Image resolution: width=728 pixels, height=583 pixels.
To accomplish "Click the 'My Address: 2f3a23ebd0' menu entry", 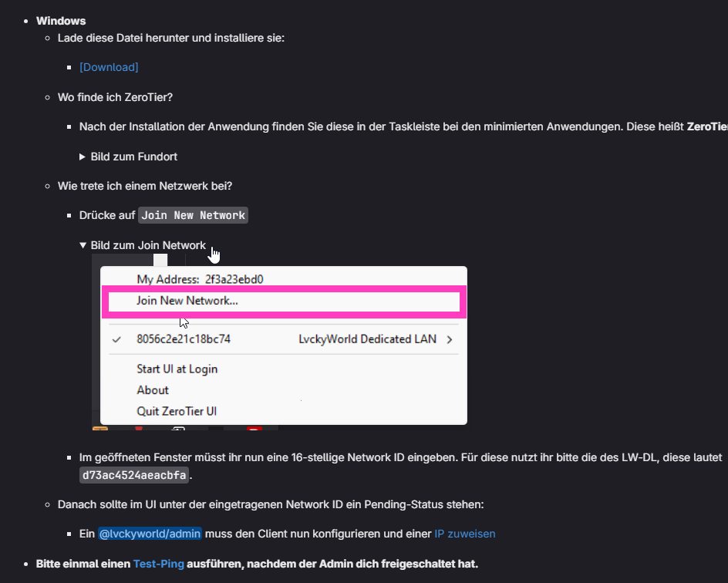I will point(200,279).
